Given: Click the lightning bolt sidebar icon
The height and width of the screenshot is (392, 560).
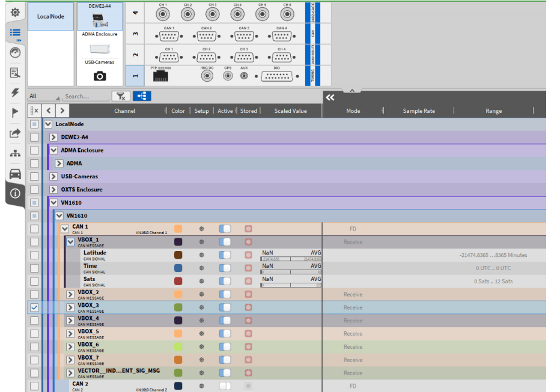Looking at the screenshot, I should click(x=15, y=92).
